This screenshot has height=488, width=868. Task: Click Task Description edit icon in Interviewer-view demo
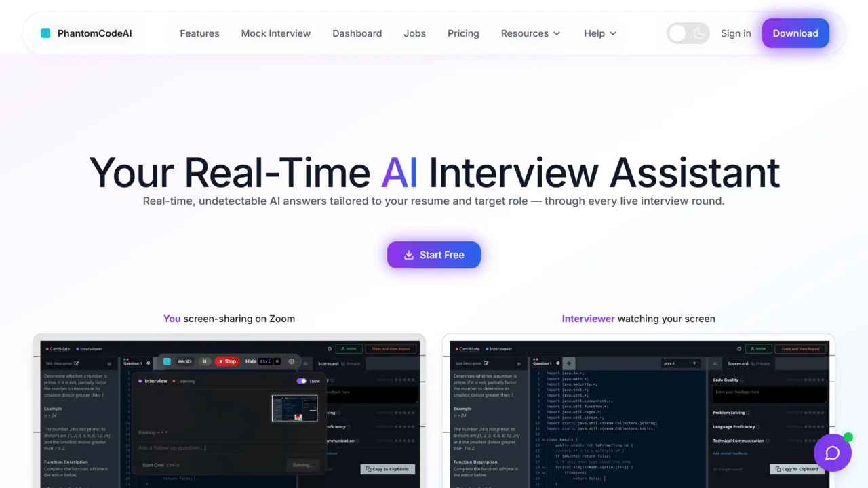[x=486, y=363]
